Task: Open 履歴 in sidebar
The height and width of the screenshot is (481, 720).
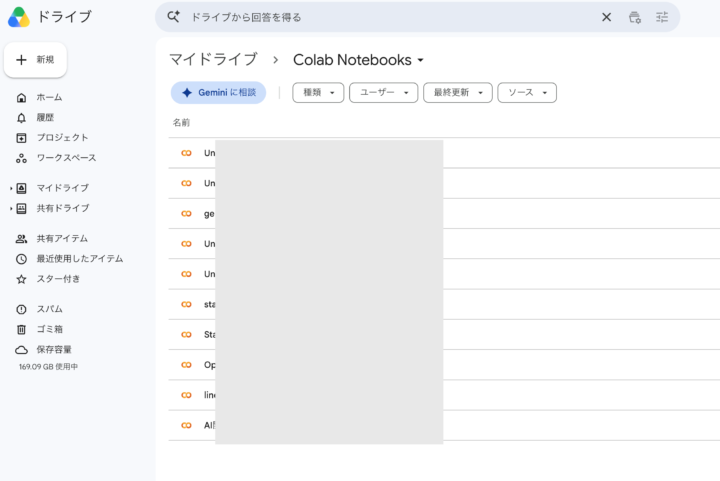Action: coord(45,117)
